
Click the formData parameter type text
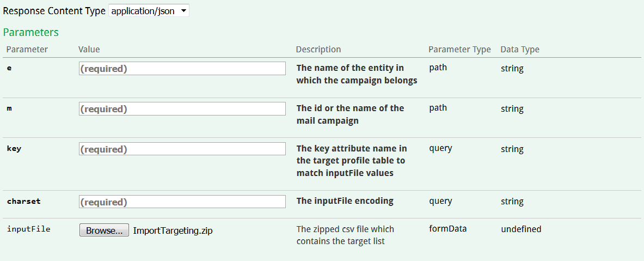(x=448, y=228)
